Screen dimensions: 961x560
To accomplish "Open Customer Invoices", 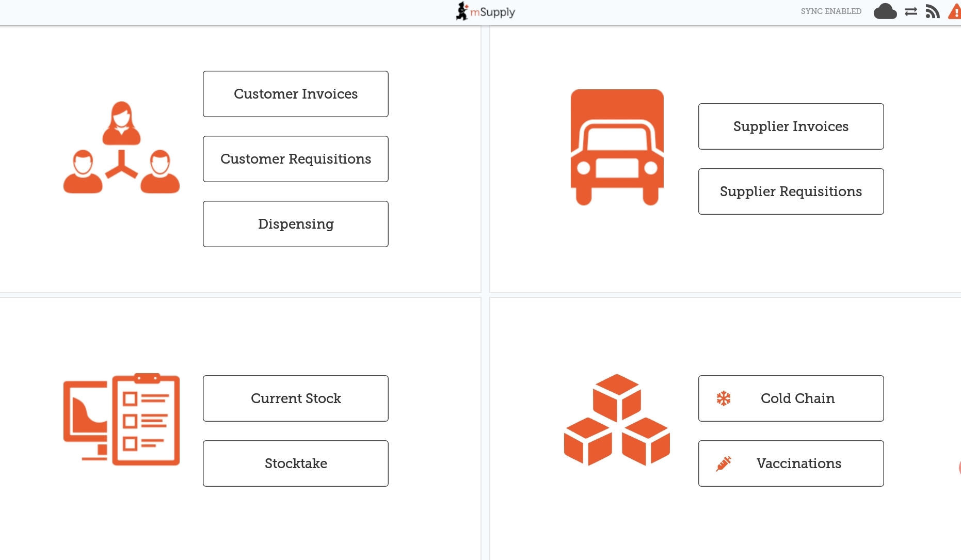I will pyautogui.click(x=296, y=94).
